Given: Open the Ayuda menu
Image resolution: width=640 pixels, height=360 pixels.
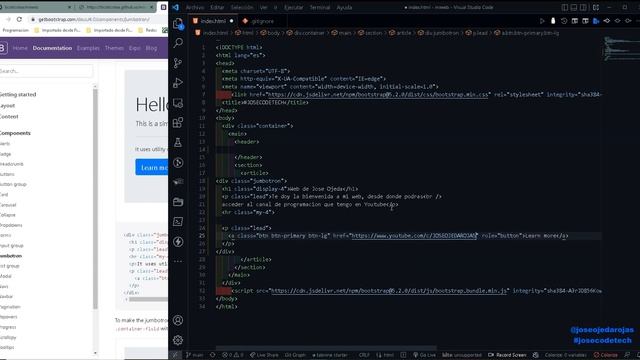Looking at the screenshot, I should tap(344, 7).
